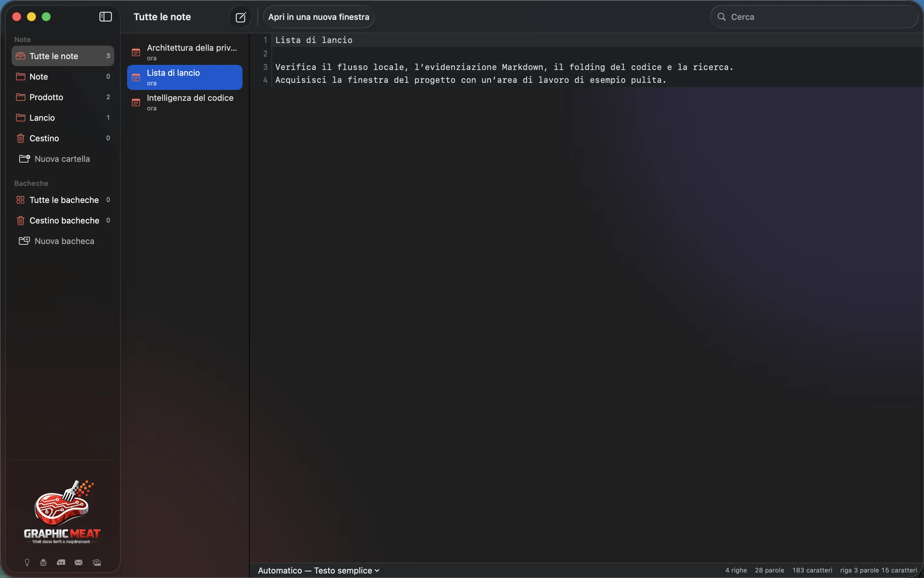Click the ladybug bug report icon
Screen dimensions: 924x578
point(44,562)
